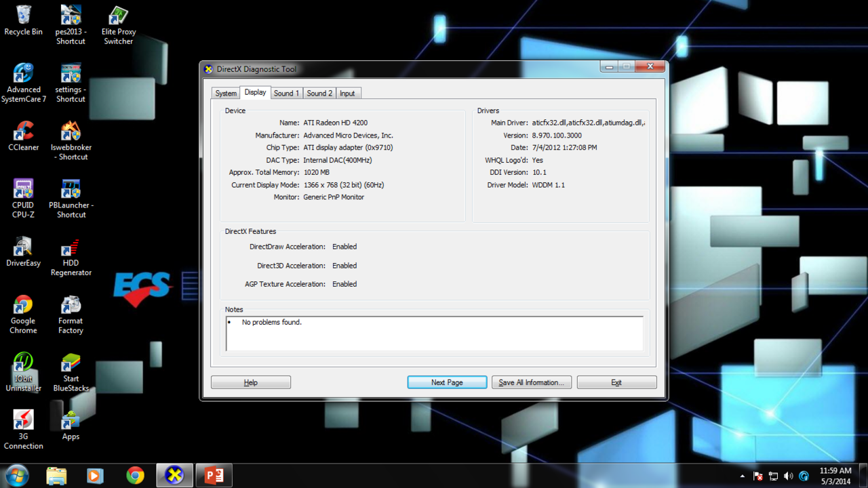Launch the Google Chrome desktop icon

(x=23, y=314)
